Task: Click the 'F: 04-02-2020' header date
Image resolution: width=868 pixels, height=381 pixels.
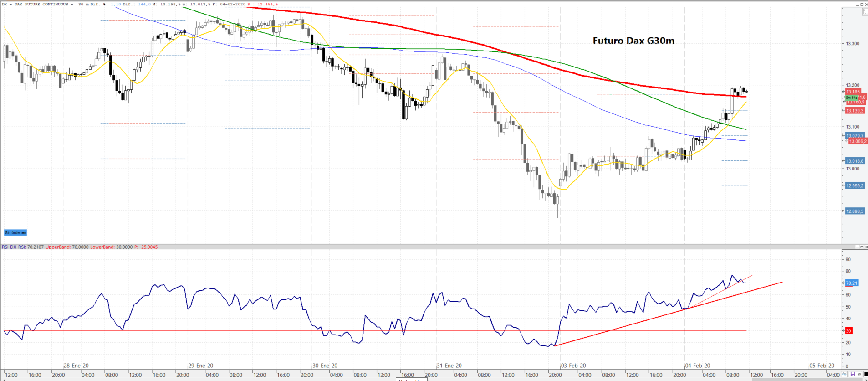Action: coord(230,4)
